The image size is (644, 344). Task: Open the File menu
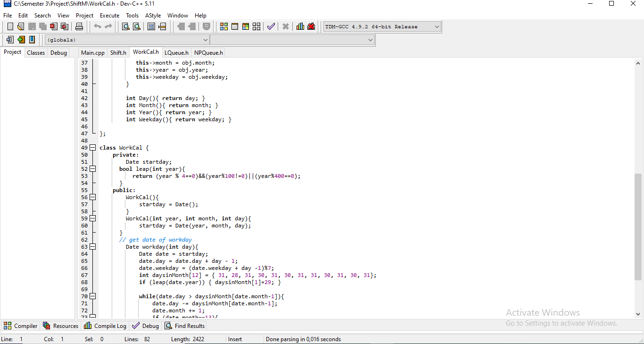(x=8, y=16)
